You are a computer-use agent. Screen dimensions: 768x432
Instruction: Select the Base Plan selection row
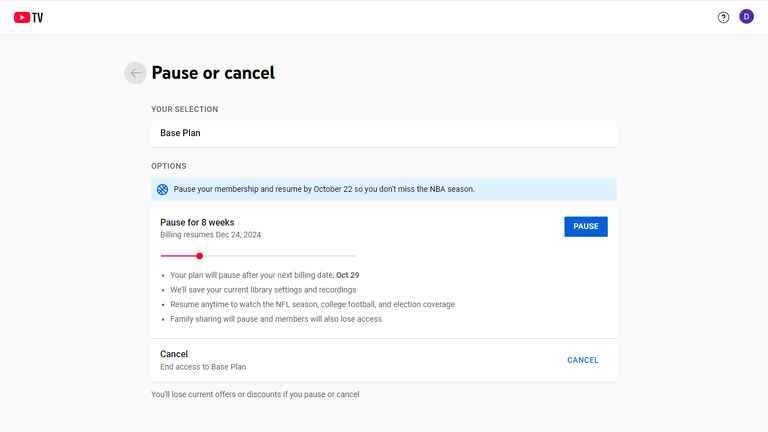(384, 133)
